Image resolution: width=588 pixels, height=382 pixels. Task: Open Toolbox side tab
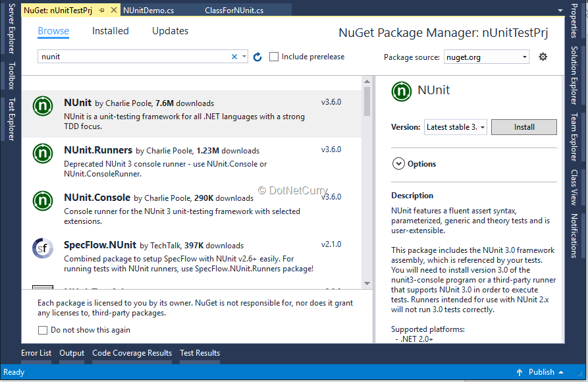pyautogui.click(x=11, y=76)
